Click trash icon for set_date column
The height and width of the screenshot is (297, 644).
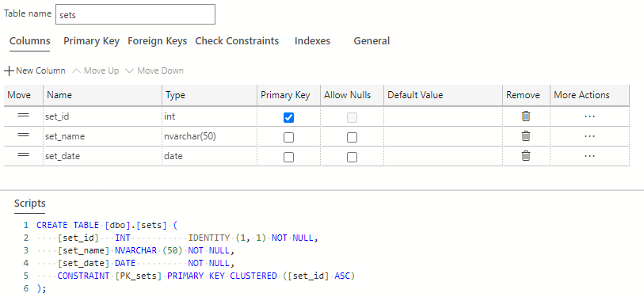pyautogui.click(x=526, y=156)
